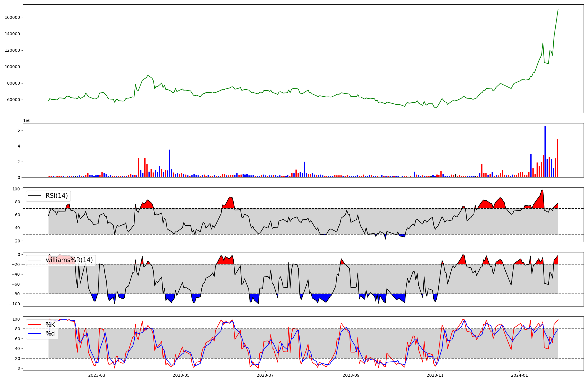Click the black RSI(14) legend line sample
Screen dimensions: 588x382
(x=34, y=196)
